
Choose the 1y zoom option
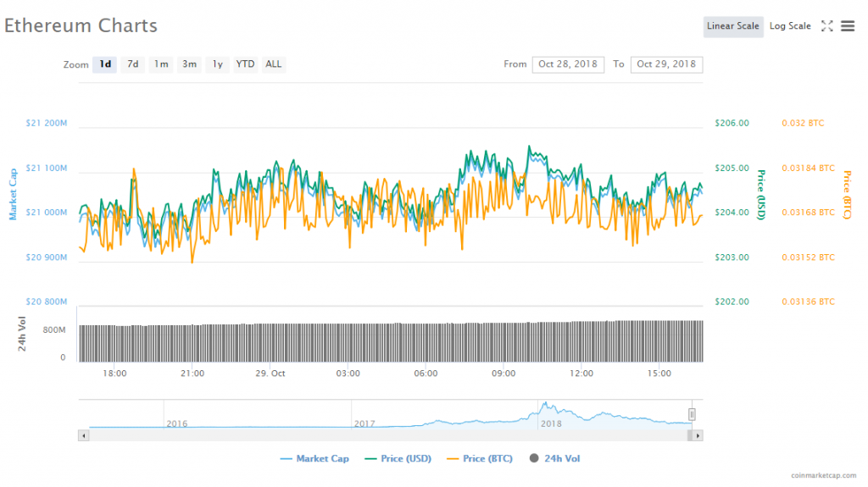coord(218,64)
